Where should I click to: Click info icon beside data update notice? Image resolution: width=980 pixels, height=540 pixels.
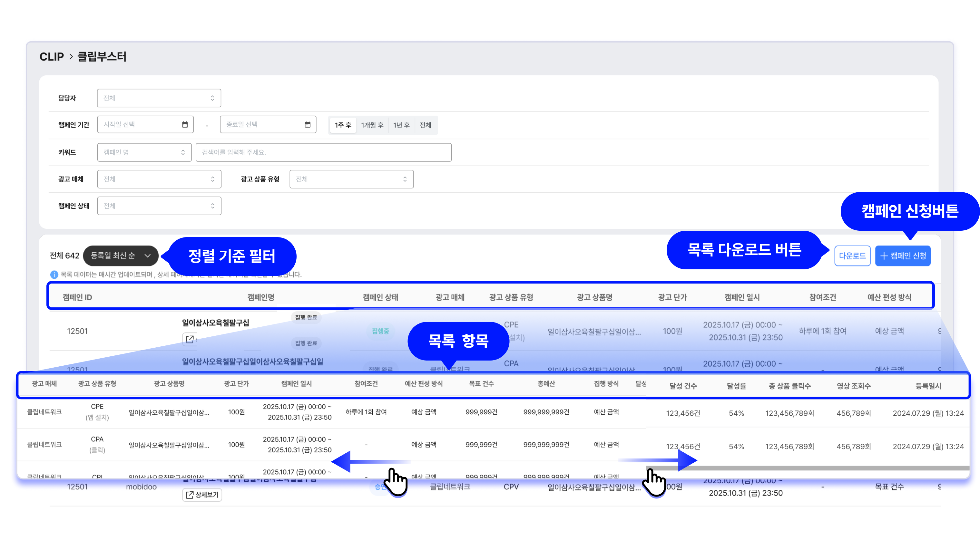[54, 274]
